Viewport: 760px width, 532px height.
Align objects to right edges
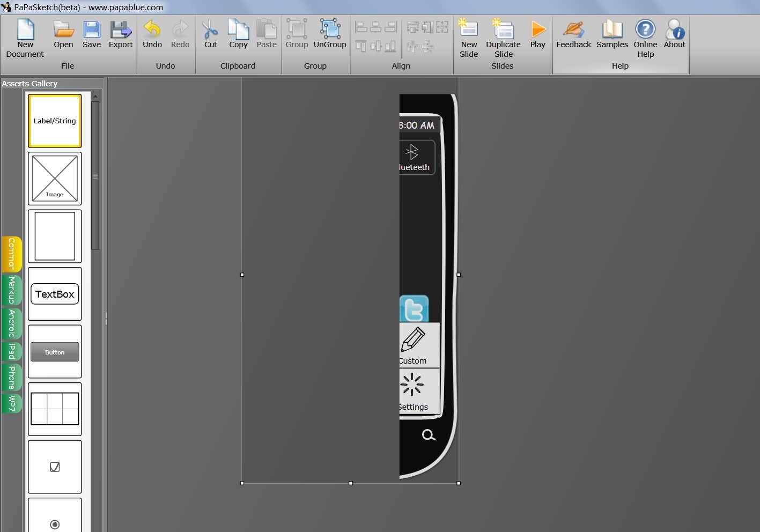pos(391,27)
